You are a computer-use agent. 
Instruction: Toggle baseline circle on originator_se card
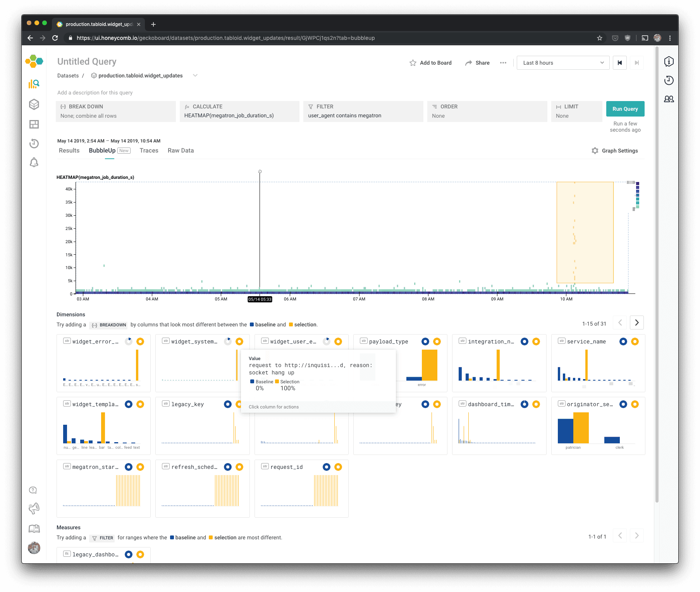click(x=623, y=404)
